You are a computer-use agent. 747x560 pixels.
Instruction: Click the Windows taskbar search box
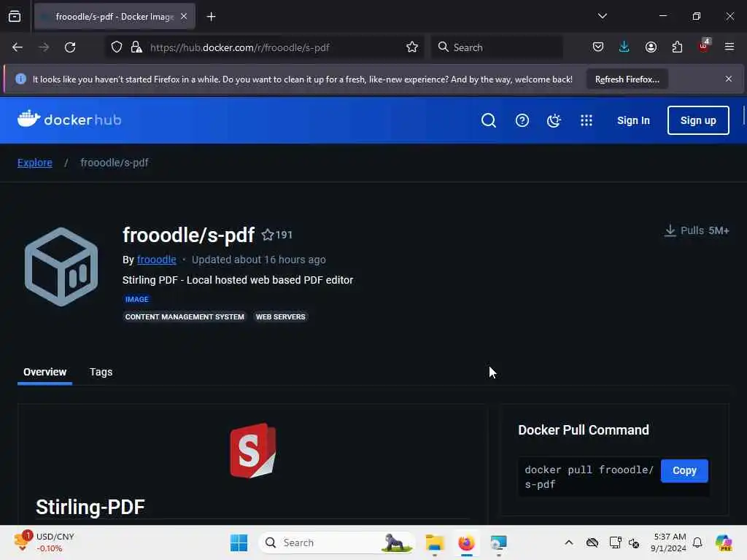(x=336, y=542)
